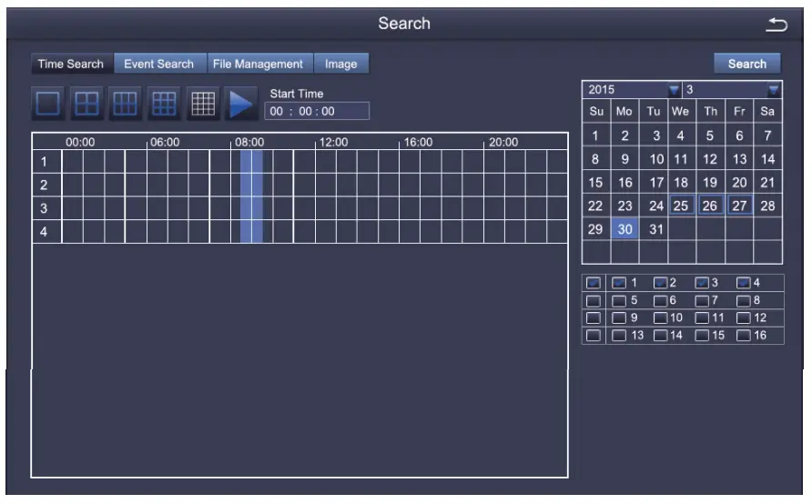This screenshot has width=812, height=504.
Task: Expand the year dropdown showing 2015
Action: click(x=674, y=90)
